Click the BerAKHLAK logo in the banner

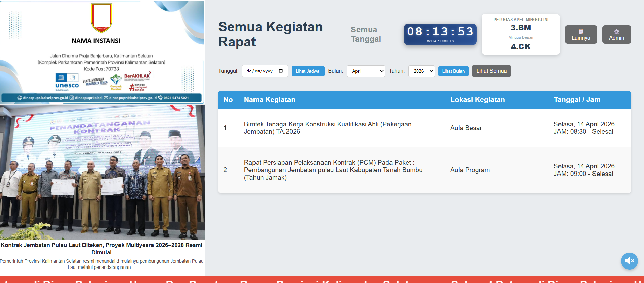click(x=137, y=76)
